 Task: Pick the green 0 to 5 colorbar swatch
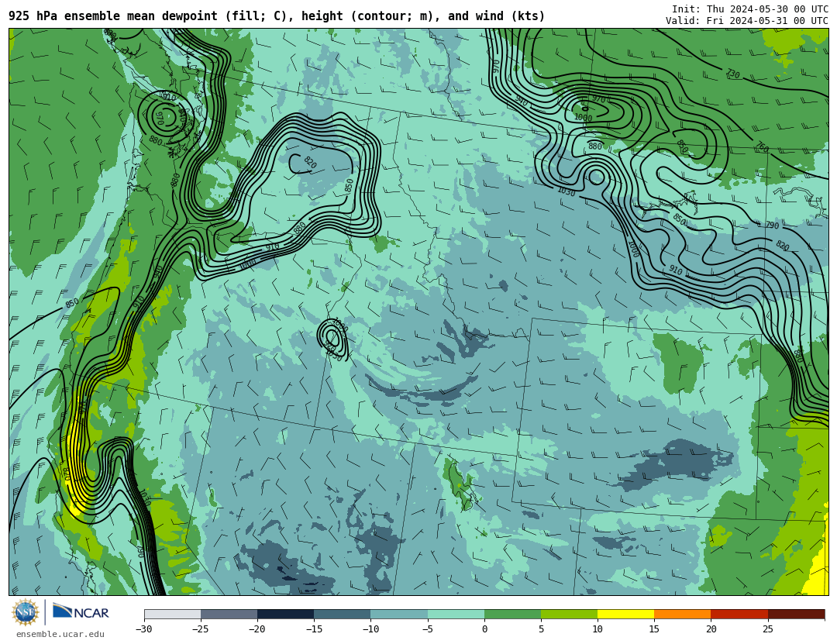tap(512, 614)
